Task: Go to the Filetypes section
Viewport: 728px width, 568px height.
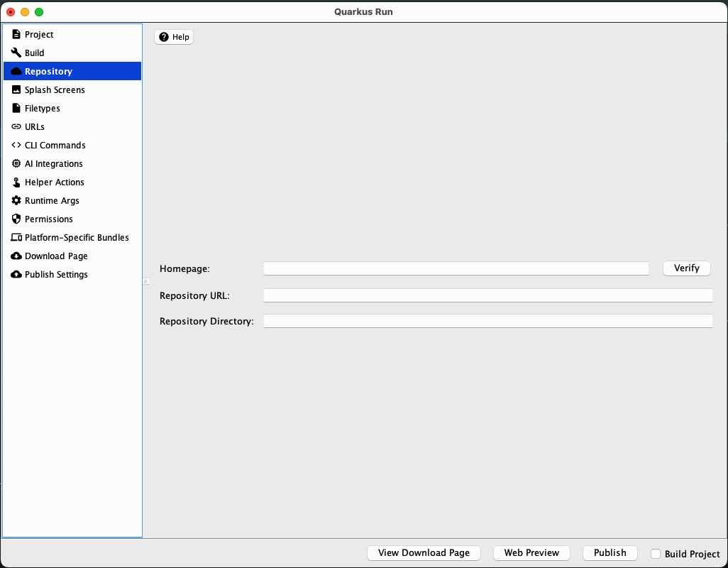Action: click(72, 108)
